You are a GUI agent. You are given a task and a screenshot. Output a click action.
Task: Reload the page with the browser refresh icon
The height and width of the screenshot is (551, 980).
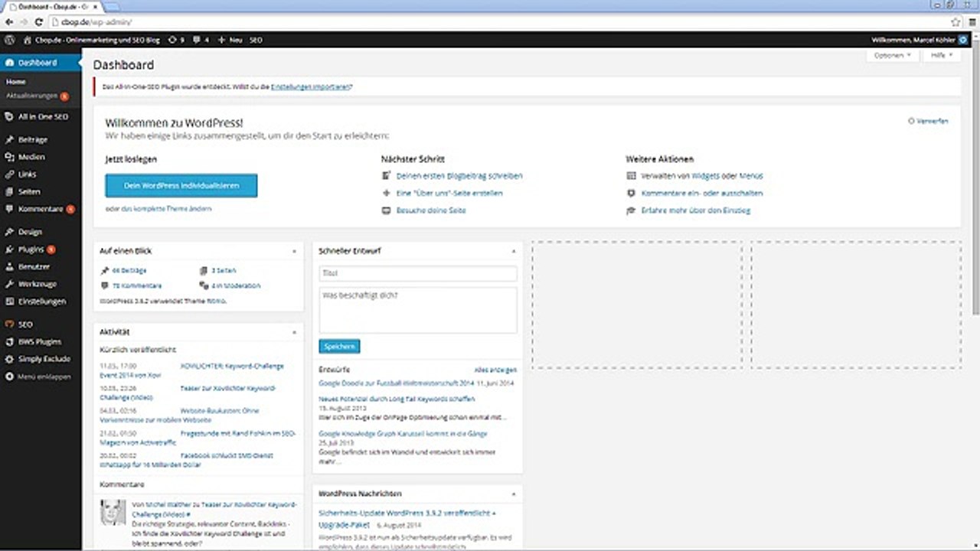tap(39, 22)
